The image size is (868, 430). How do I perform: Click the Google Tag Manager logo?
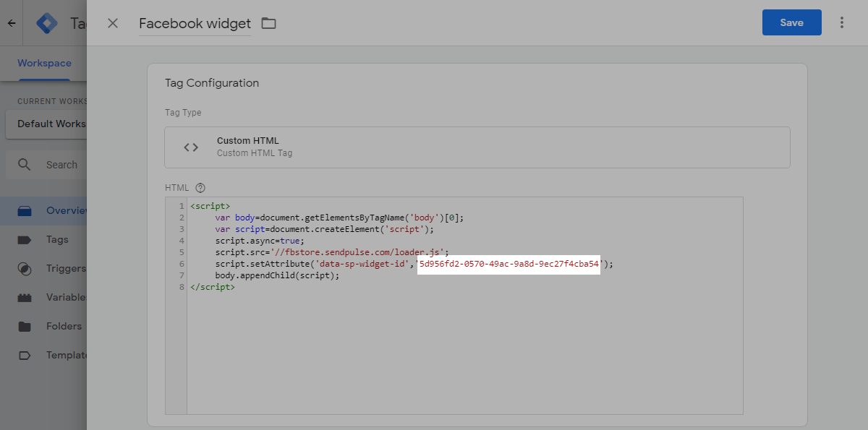coord(47,23)
